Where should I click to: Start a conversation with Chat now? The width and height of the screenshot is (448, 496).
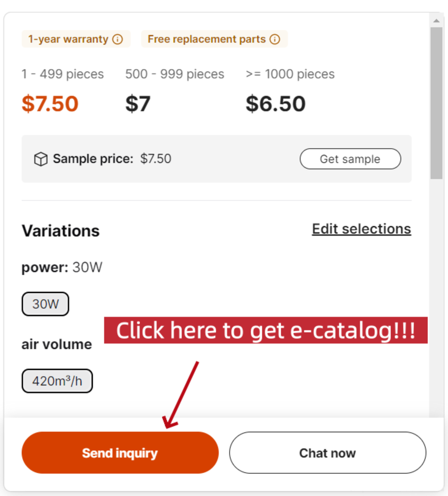point(327,453)
